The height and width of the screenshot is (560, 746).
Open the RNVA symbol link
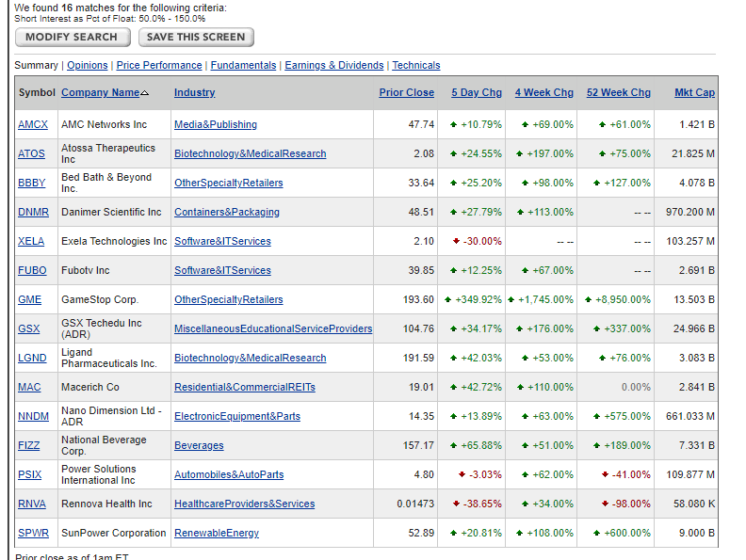(x=32, y=504)
